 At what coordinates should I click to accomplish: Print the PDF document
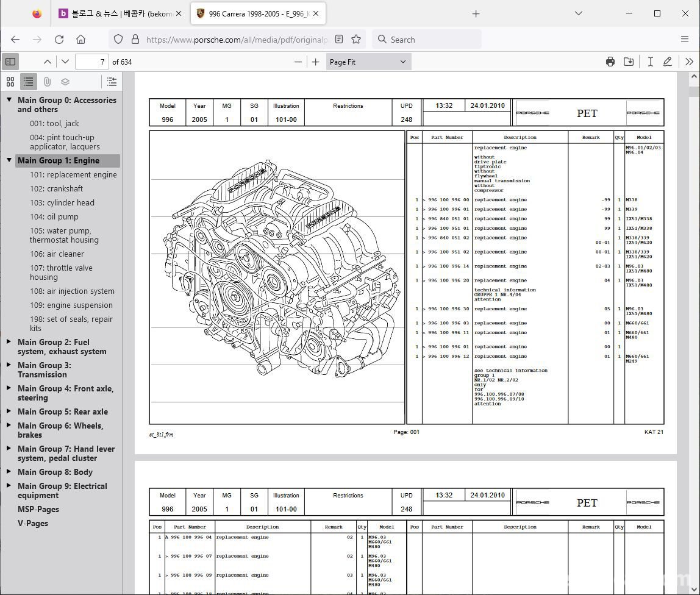610,62
